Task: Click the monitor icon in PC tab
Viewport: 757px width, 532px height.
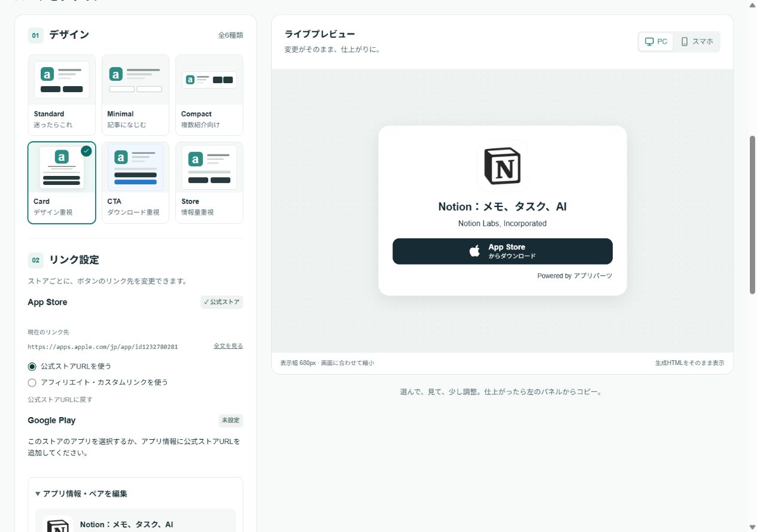Action: pyautogui.click(x=649, y=42)
